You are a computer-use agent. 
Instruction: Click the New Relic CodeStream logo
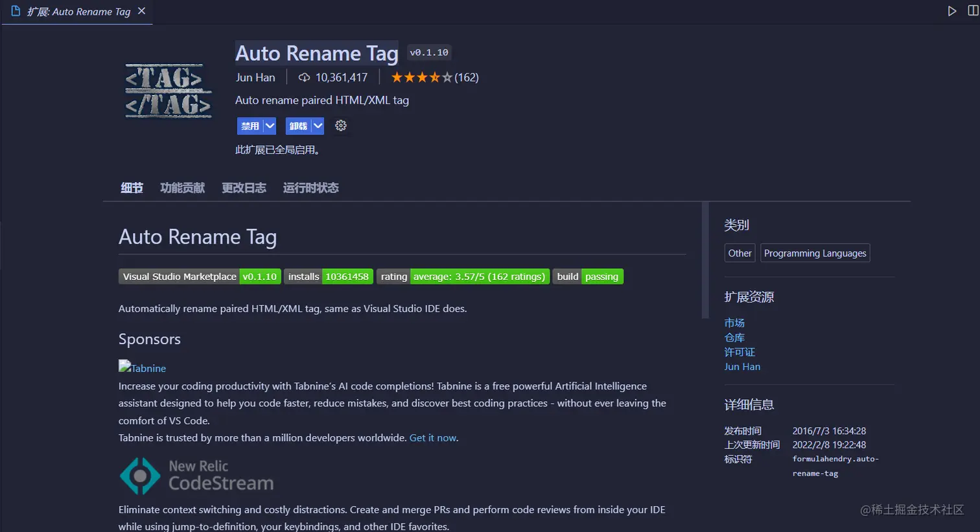(197, 476)
